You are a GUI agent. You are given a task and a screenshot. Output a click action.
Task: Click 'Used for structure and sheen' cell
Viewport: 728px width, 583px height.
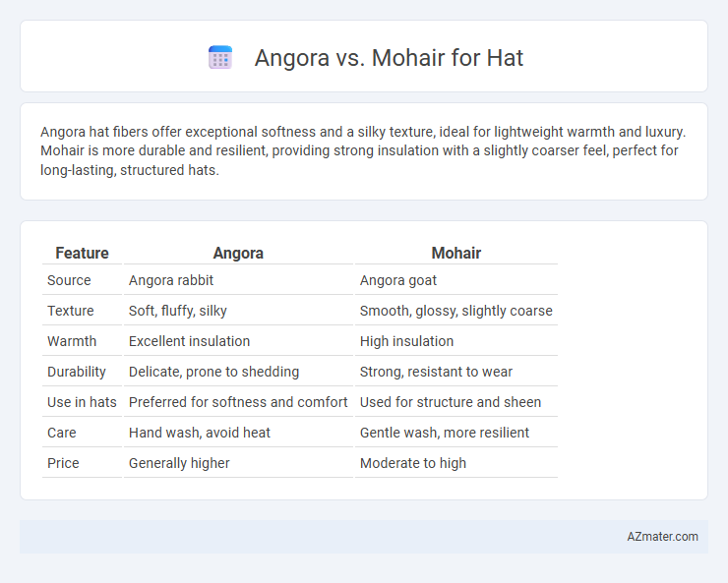coord(451,402)
